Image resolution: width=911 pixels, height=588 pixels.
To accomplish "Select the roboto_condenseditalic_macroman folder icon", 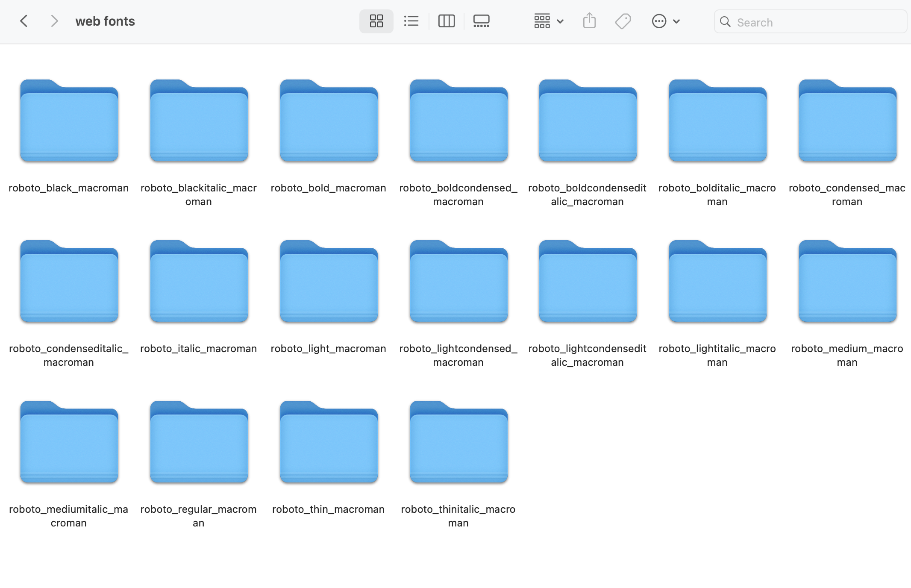I will tap(69, 281).
